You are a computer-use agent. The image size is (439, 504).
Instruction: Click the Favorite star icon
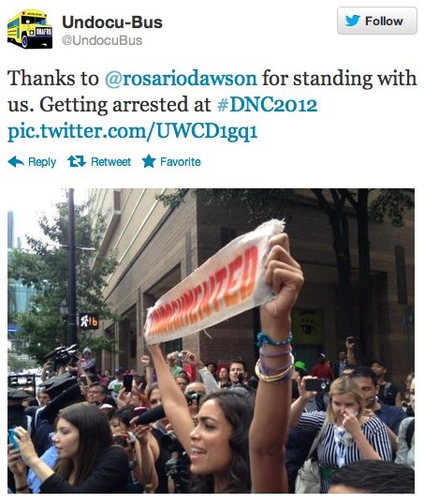[x=149, y=161]
